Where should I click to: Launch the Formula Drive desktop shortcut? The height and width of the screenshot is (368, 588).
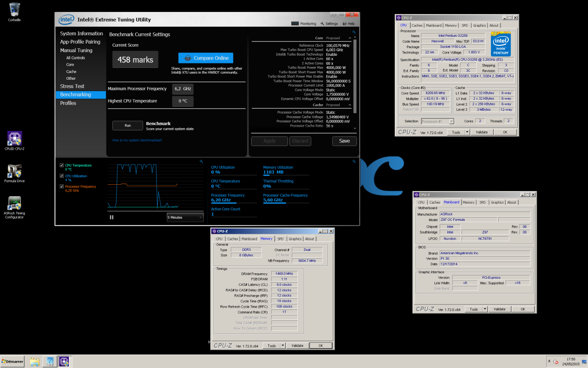14,173
